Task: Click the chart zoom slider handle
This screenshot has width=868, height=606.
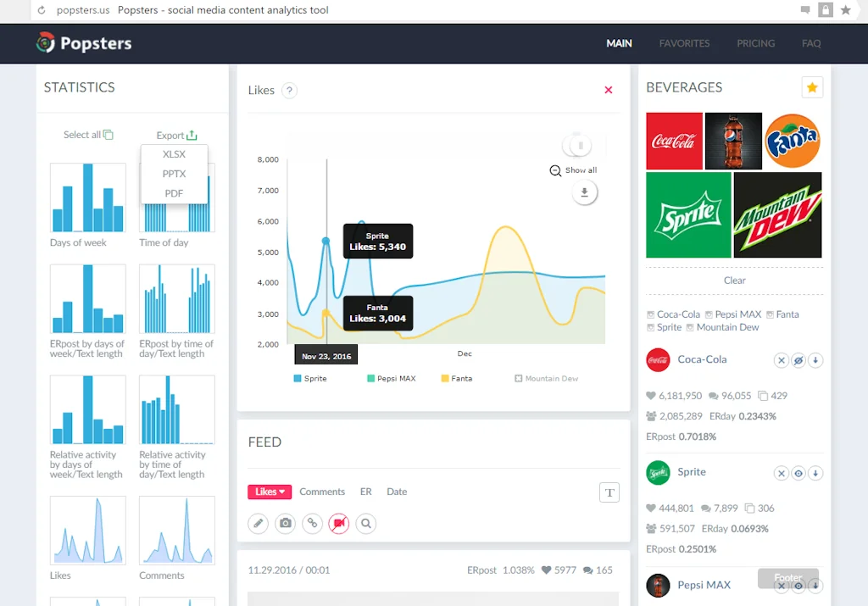Action: [581, 146]
